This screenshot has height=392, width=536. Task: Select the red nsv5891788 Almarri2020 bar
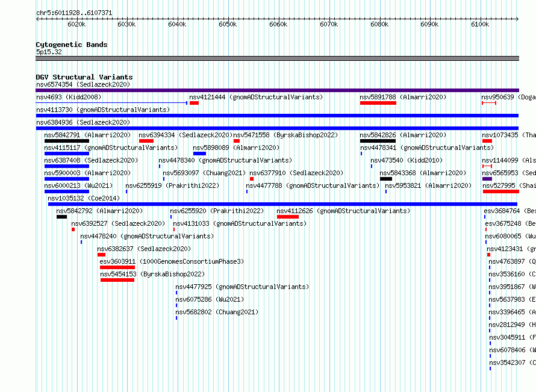tap(378, 103)
